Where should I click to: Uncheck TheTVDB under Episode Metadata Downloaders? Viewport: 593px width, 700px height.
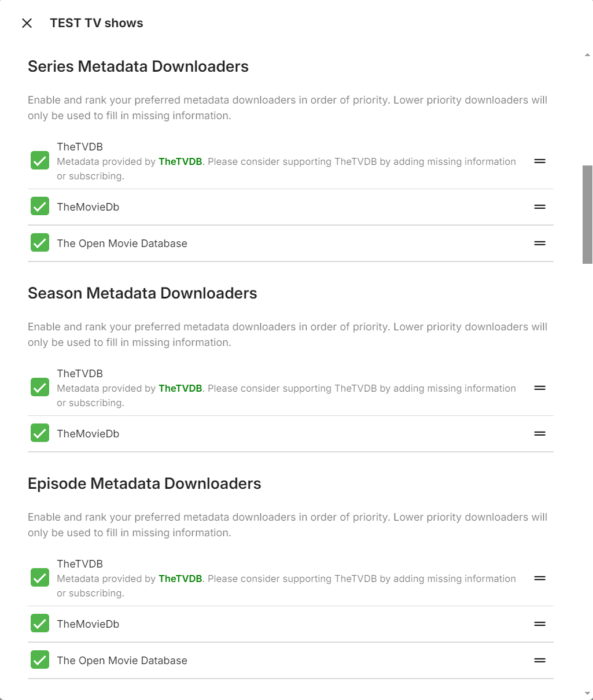coord(40,578)
